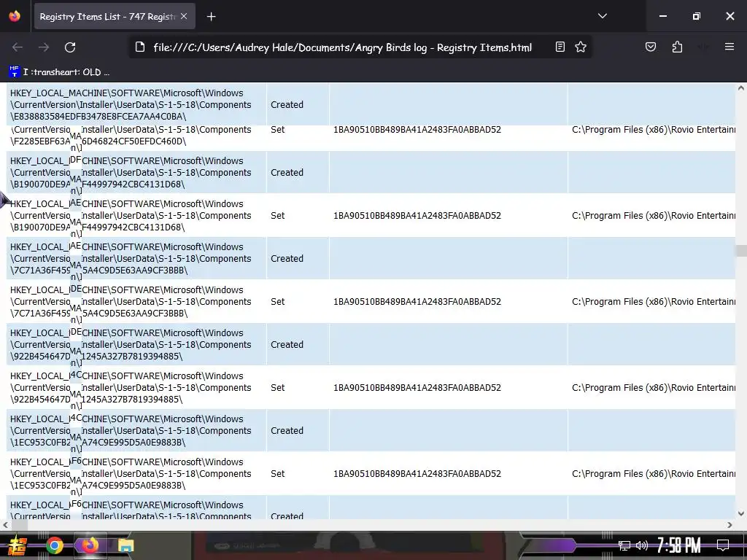Click the Rovio path in the 7C71A36F459 row
The image size is (747, 560).
[x=654, y=301]
